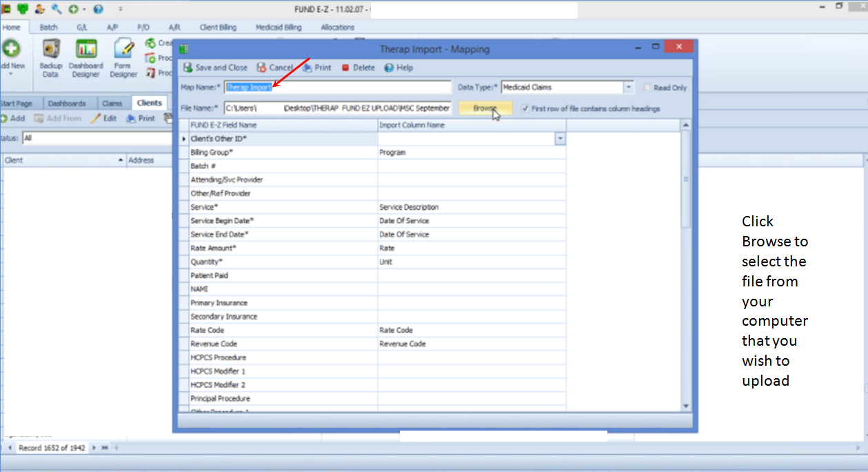Launch the Dashboard Designer

[x=86, y=59]
